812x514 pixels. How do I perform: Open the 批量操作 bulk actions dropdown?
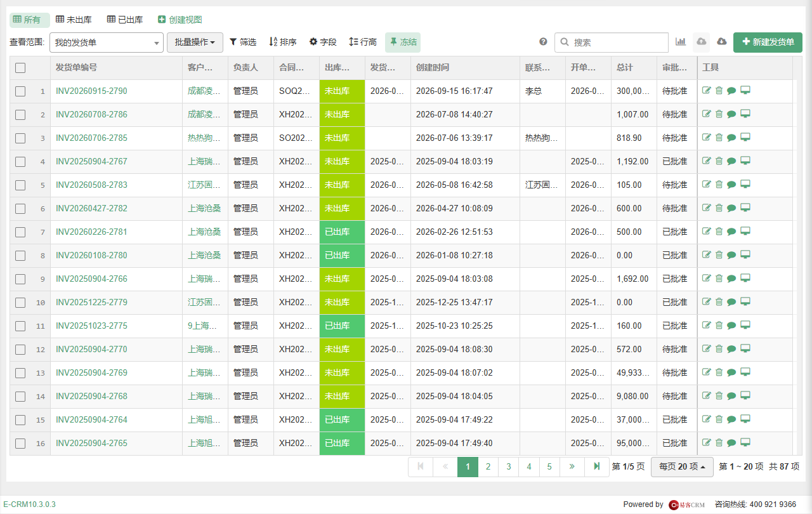tap(195, 43)
